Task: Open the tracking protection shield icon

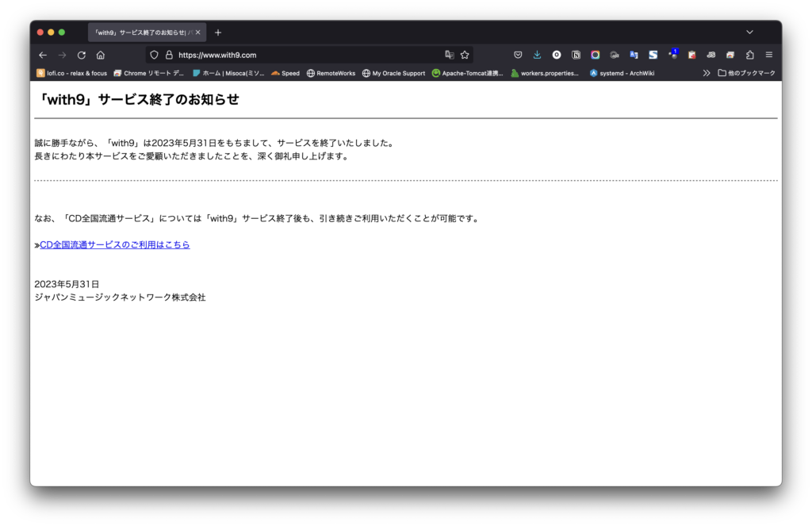Action: pyautogui.click(x=155, y=55)
